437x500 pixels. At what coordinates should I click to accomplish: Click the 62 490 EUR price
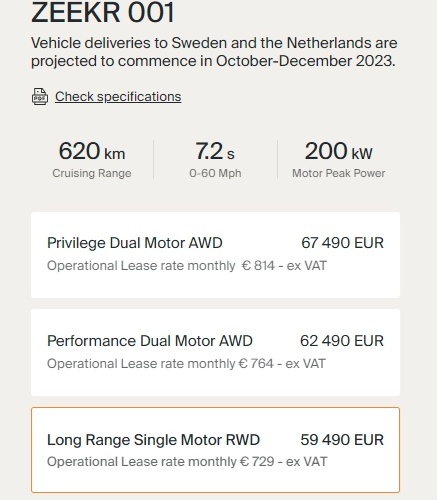click(x=342, y=341)
